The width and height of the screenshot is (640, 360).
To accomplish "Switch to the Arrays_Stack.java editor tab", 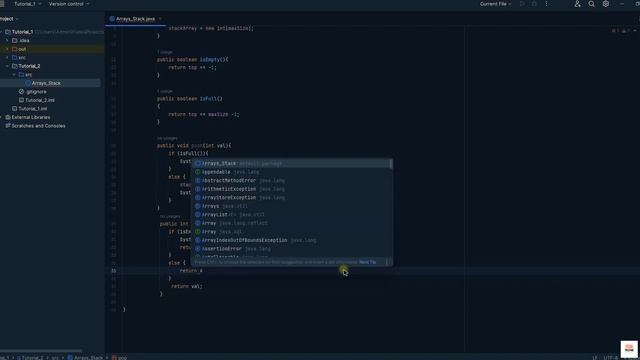I will click(135, 19).
